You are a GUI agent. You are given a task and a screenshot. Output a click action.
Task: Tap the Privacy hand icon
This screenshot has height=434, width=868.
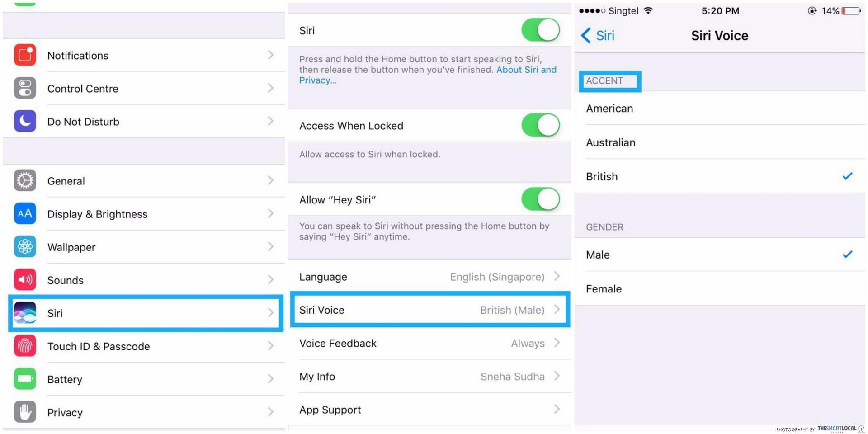[x=25, y=412]
